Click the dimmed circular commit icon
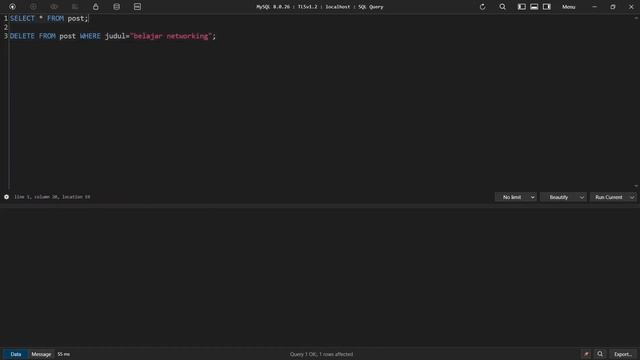Image resolution: width=640 pixels, height=360 pixels. tap(33, 7)
